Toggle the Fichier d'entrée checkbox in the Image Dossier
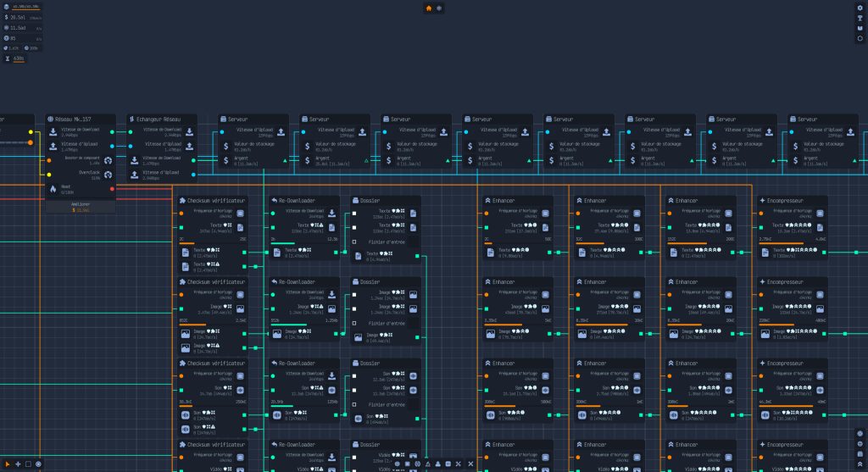The image size is (868, 472). (354, 323)
